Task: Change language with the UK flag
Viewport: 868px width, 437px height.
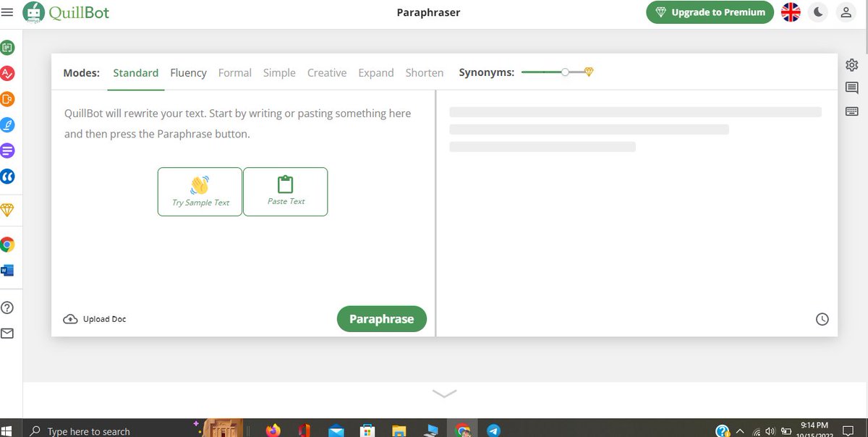Action: [791, 12]
